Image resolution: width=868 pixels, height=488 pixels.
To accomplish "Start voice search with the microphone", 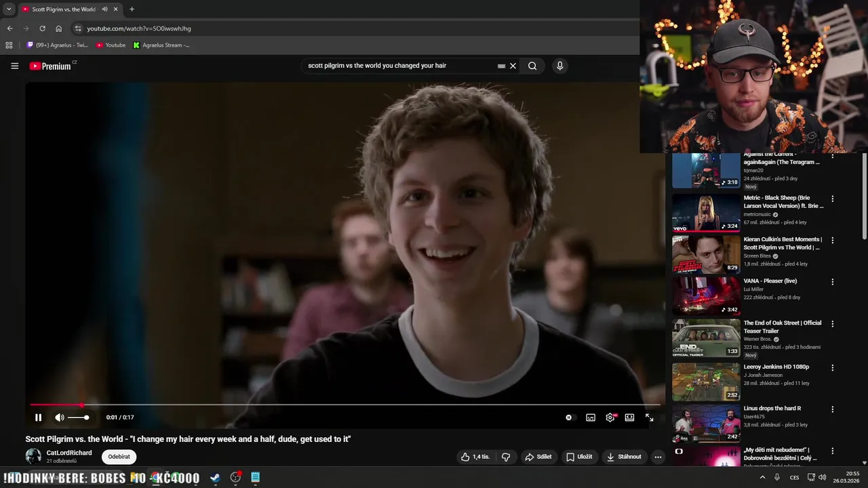I will click(559, 66).
